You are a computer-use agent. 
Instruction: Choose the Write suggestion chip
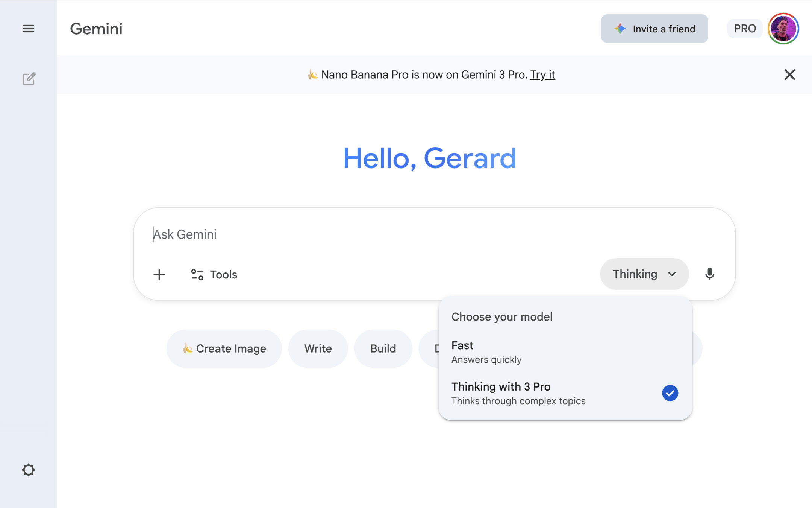(318, 348)
